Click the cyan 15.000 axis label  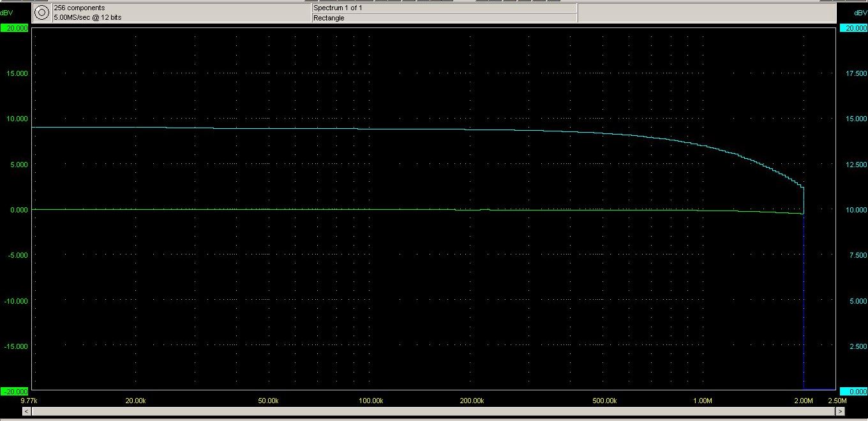click(x=856, y=119)
